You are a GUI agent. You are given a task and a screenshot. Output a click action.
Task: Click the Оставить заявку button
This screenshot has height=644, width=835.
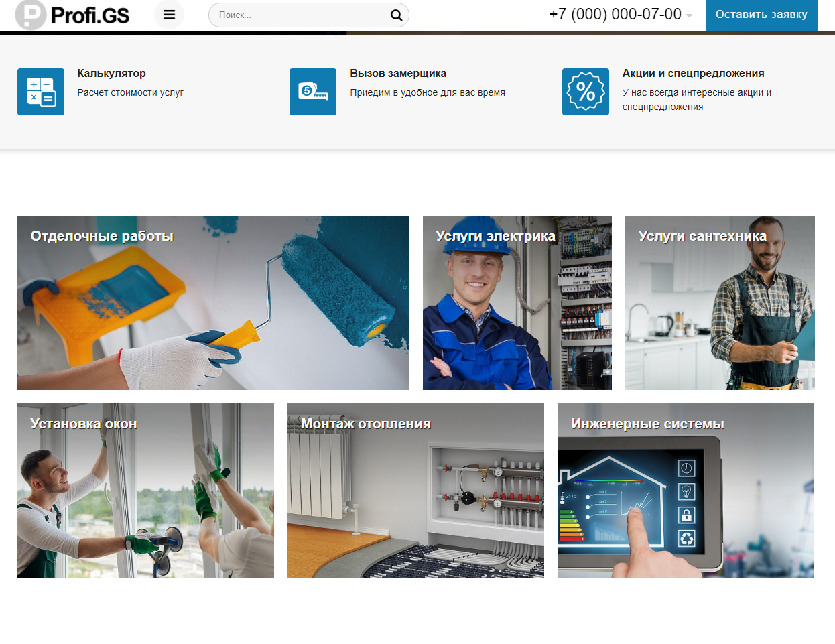pos(761,15)
